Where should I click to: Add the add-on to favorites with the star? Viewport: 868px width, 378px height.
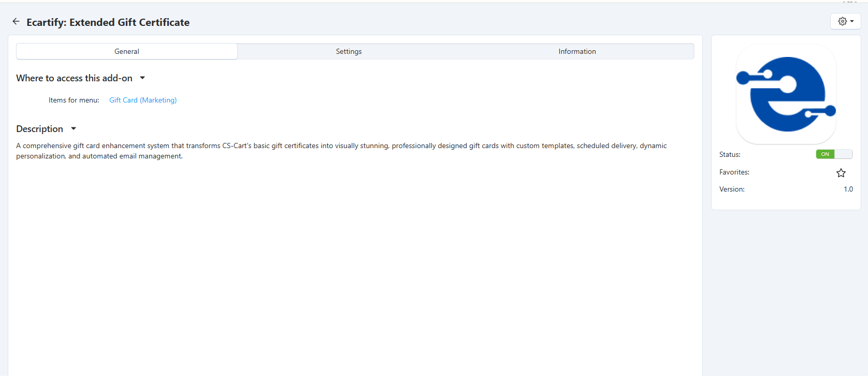click(841, 173)
